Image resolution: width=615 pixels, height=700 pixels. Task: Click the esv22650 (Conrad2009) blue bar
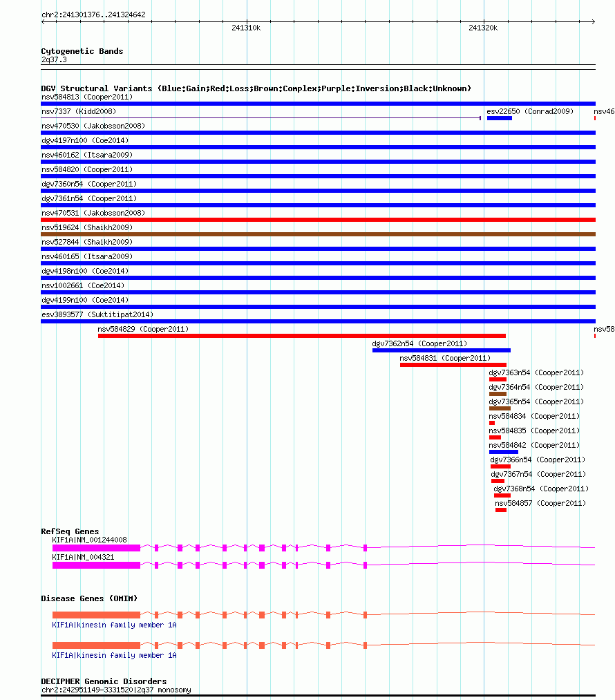tap(500, 118)
